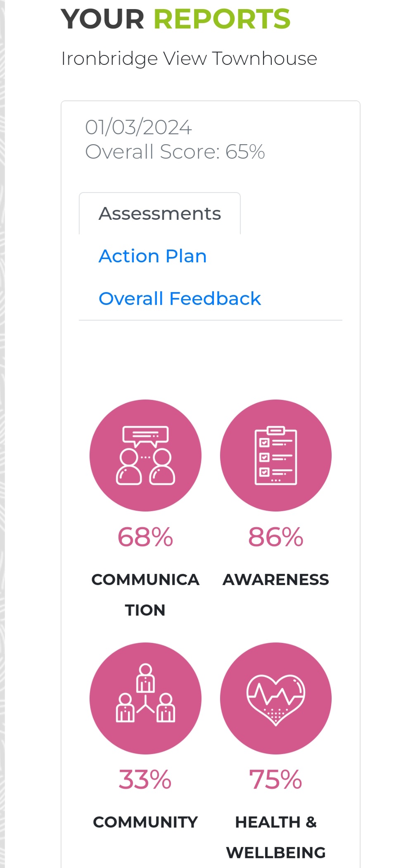Click the Awareness clipboard checklist icon
This screenshot has height=868, width=413.
pyautogui.click(x=276, y=455)
